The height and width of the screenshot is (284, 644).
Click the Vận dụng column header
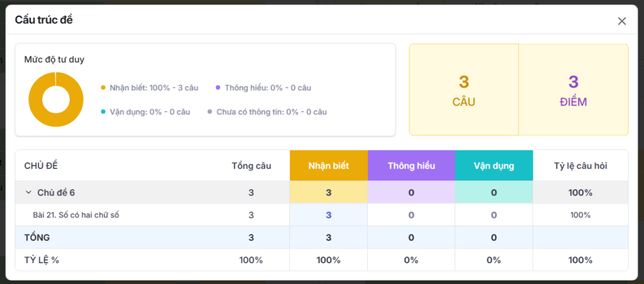pyautogui.click(x=494, y=166)
